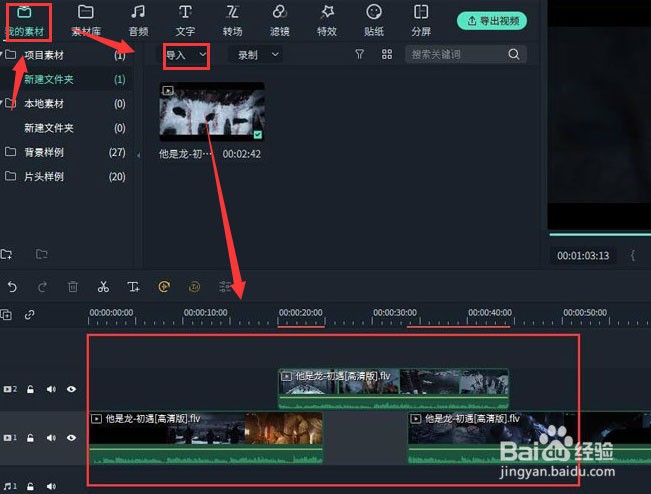The image size is (651, 494).
Task: Open the 转场 transitions tab
Action: (232, 21)
